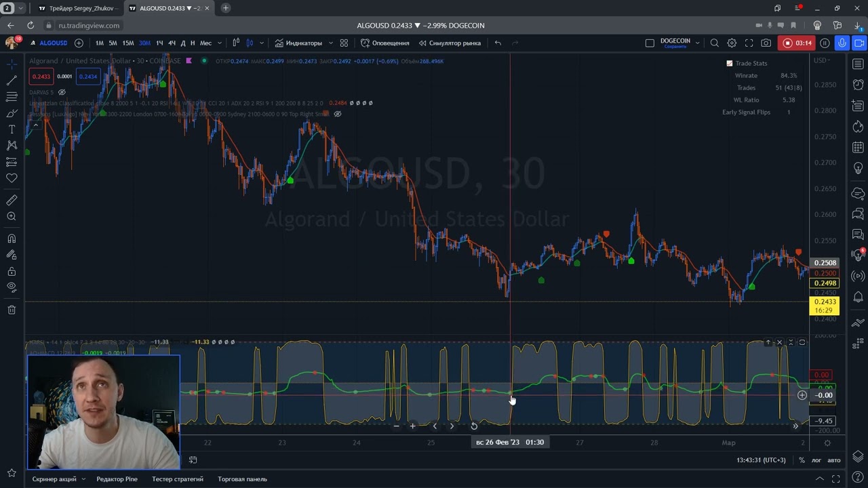868x488 pixels.
Task: Open the ideas lightbulb panel
Action: pos(858,168)
